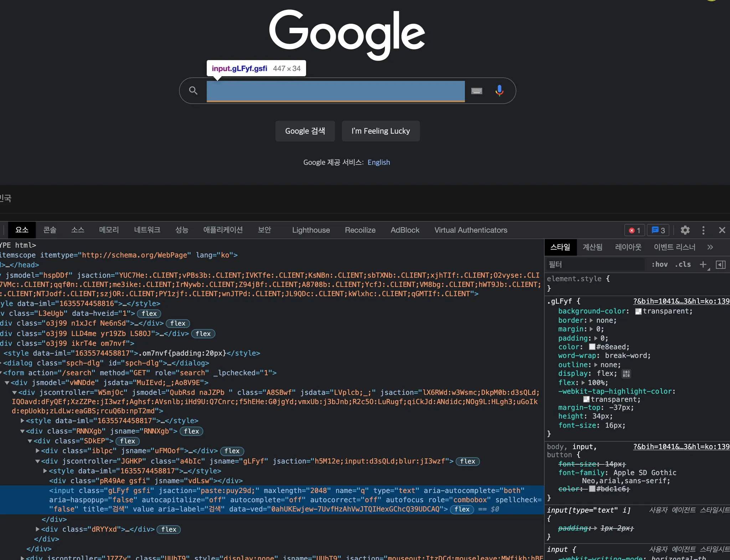Click the English language link
This screenshot has height=560, width=730.
point(379,162)
